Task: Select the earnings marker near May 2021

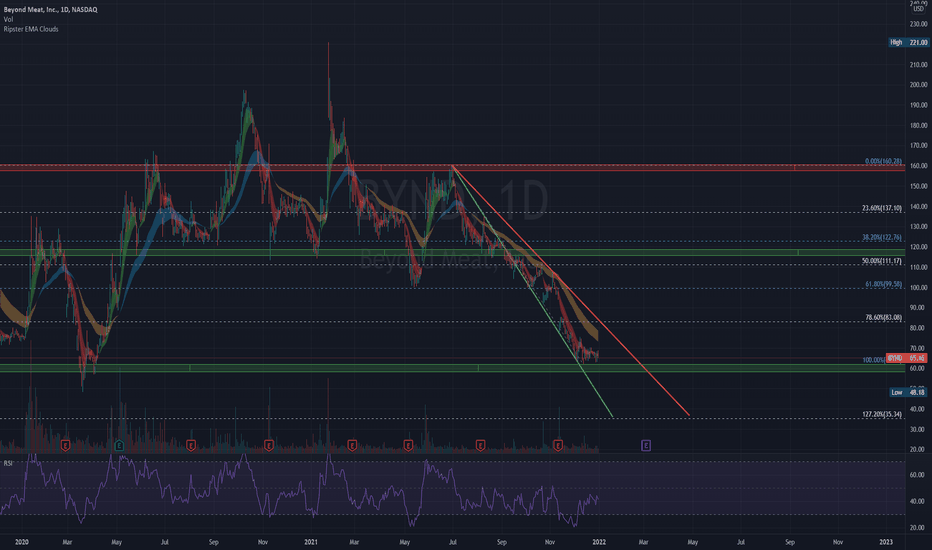Action: point(408,445)
